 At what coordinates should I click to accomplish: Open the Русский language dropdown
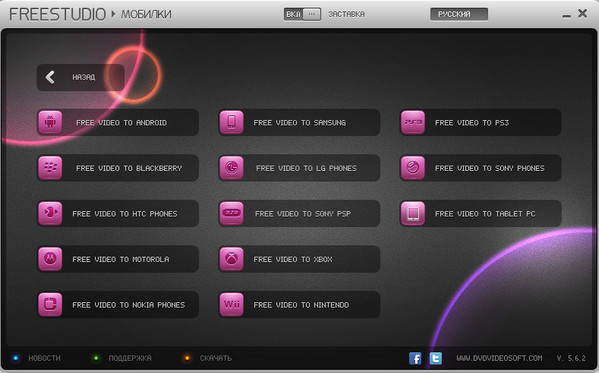(x=459, y=14)
